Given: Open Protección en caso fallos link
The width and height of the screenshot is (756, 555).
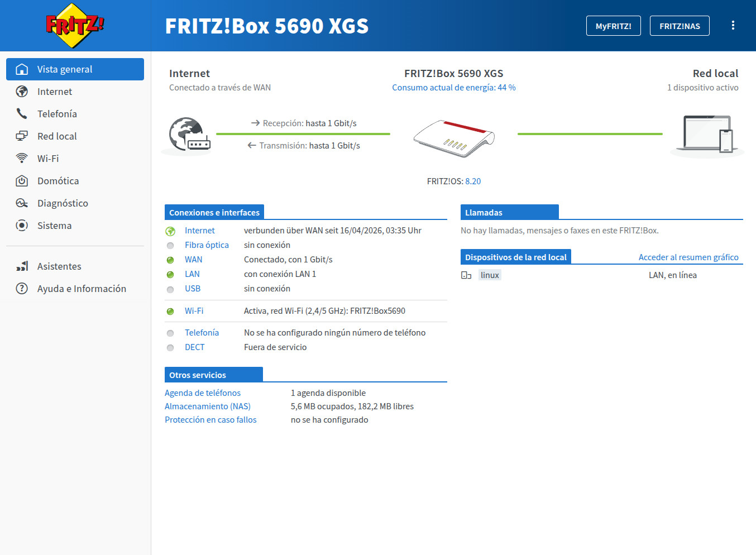Looking at the screenshot, I should 210,420.
